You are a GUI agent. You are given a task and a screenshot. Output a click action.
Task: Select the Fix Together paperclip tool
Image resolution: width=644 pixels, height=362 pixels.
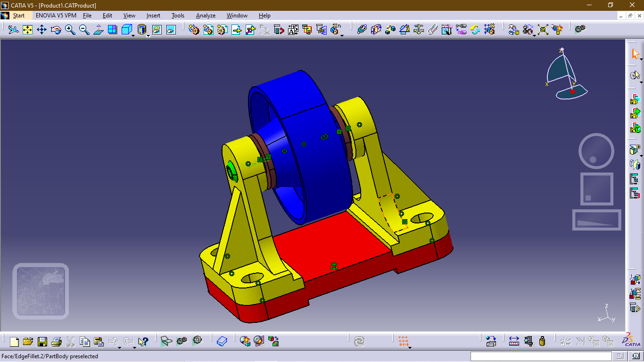(432, 29)
